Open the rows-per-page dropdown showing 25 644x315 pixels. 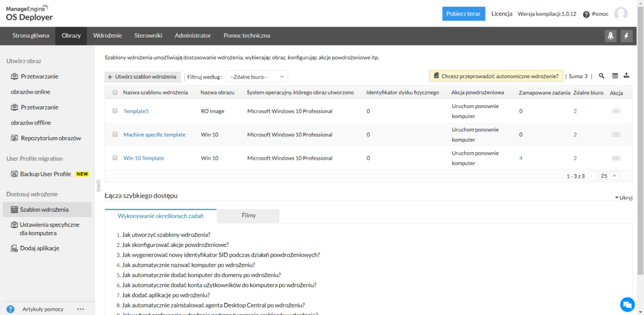[x=609, y=176]
